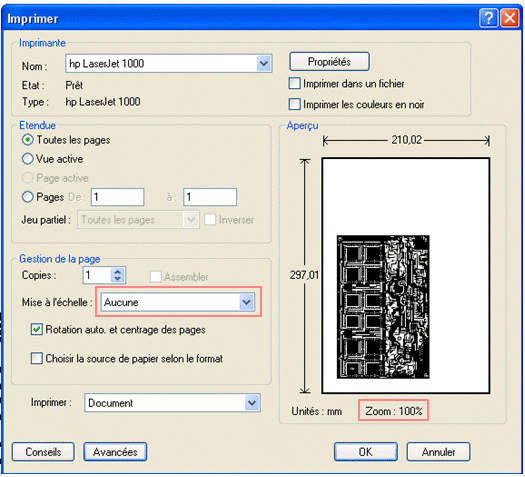
Task: Click the page range 'De' field
Action: [x=118, y=197]
